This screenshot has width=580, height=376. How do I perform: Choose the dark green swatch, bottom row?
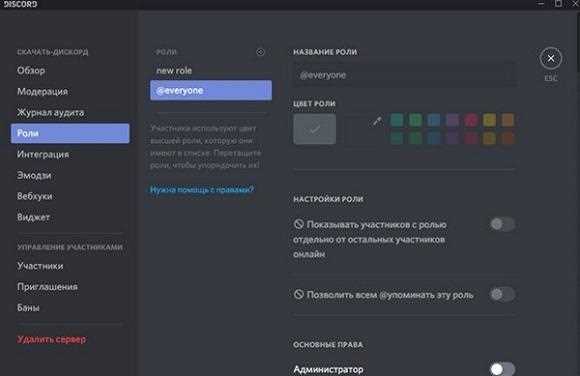[x=415, y=138]
